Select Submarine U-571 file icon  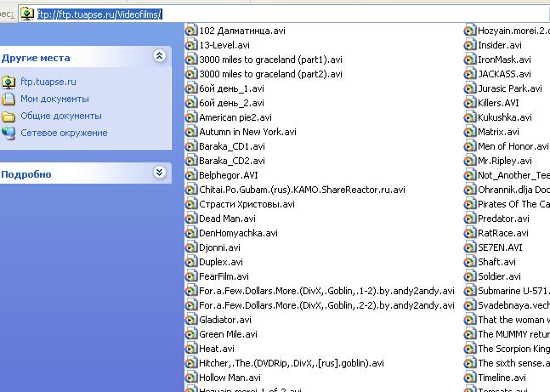pyautogui.click(x=470, y=291)
